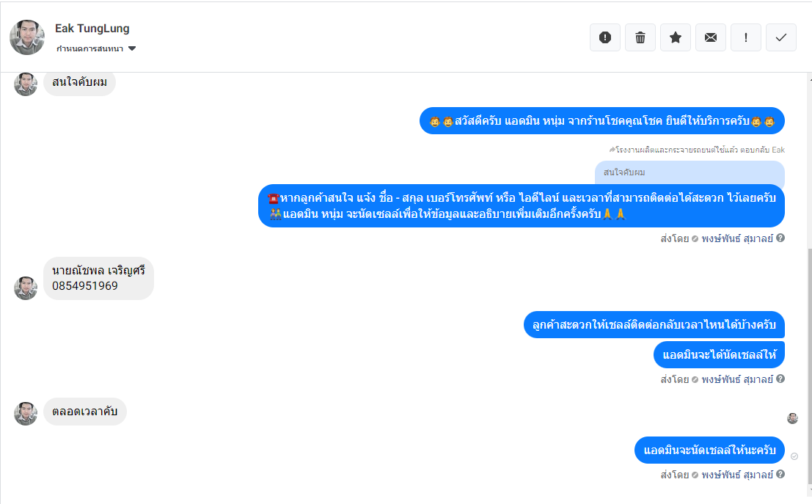Flag conversation as priority with exclamation icon
Image resolution: width=812 pixels, height=504 pixels.
746,37
